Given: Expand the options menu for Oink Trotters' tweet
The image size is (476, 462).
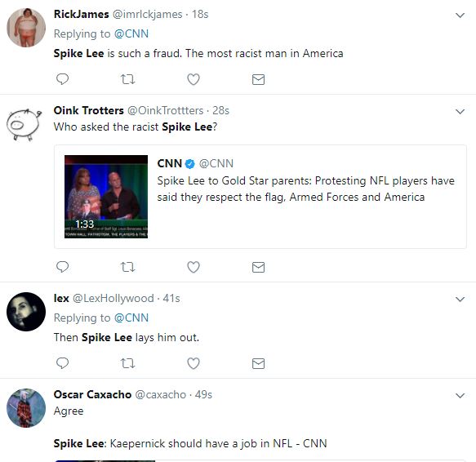Looking at the screenshot, I should 460,112.
